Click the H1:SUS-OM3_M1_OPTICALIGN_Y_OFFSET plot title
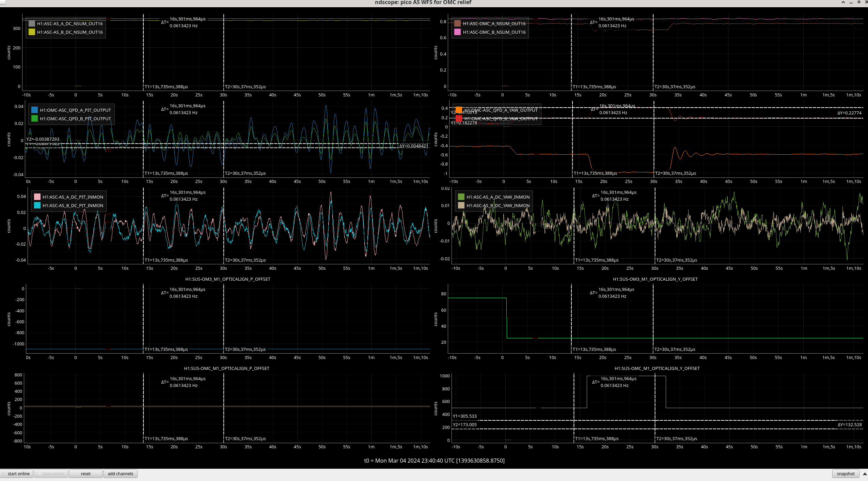Image resolution: width=868 pixels, height=481 pixels. click(x=655, y=279)
